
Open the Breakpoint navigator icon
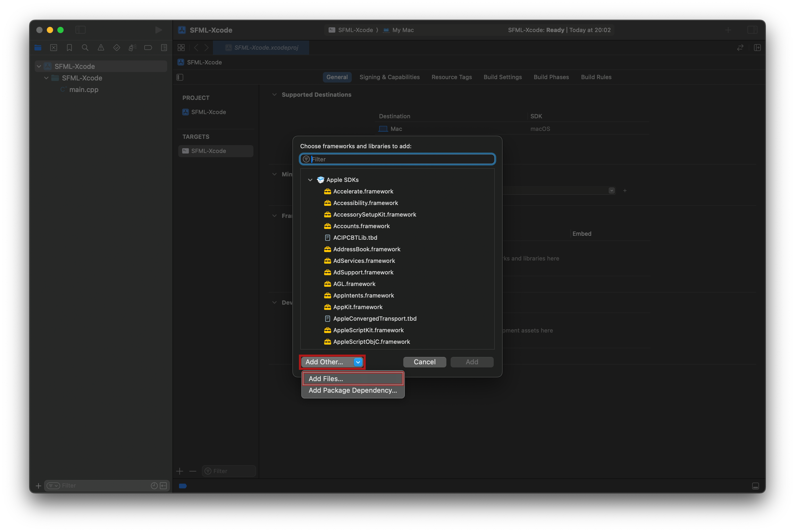(148, 48)
